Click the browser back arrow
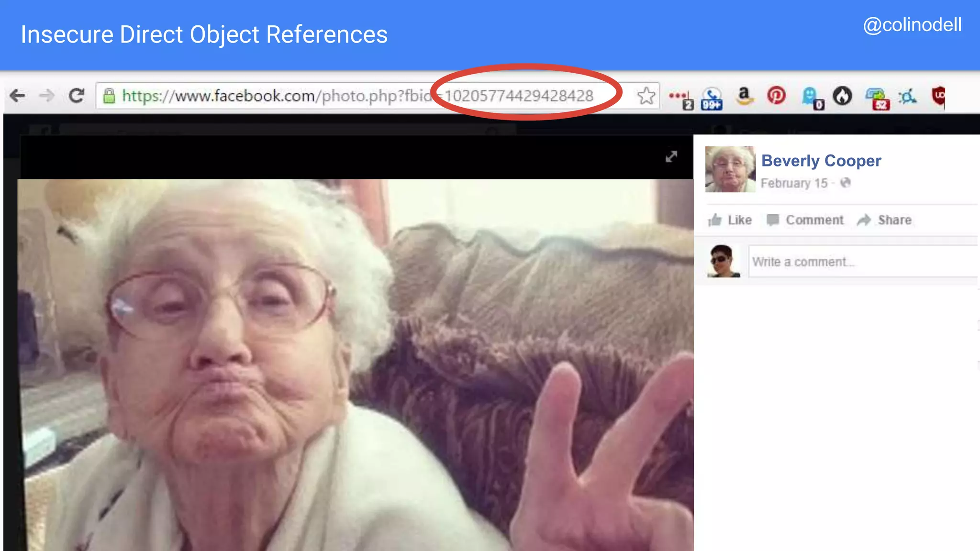This screenshot has height=551, width=980. [x=18, y=96]
